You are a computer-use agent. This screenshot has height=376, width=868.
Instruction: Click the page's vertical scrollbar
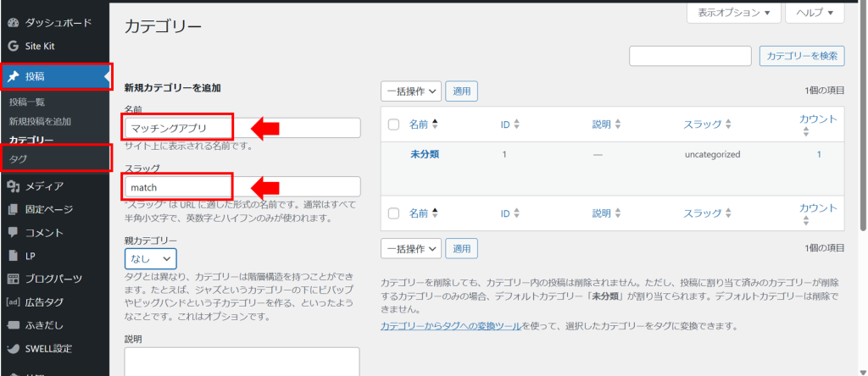click(x=862, y=127)
